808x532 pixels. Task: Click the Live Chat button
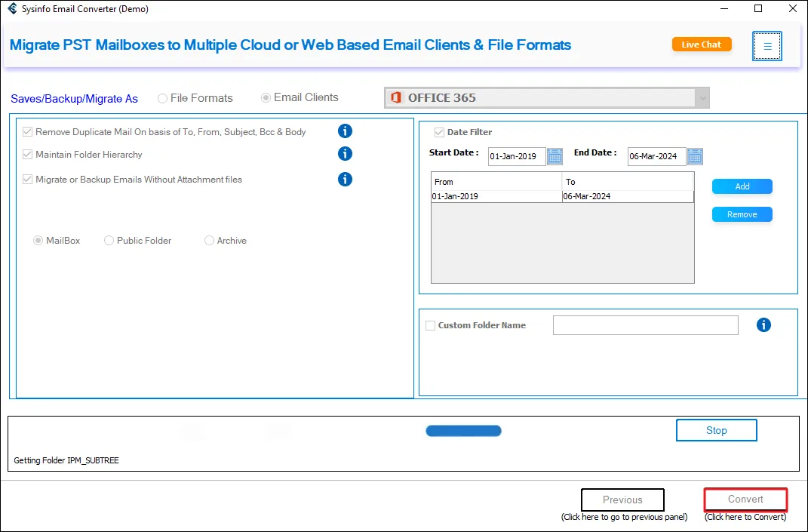click(701, 45)
